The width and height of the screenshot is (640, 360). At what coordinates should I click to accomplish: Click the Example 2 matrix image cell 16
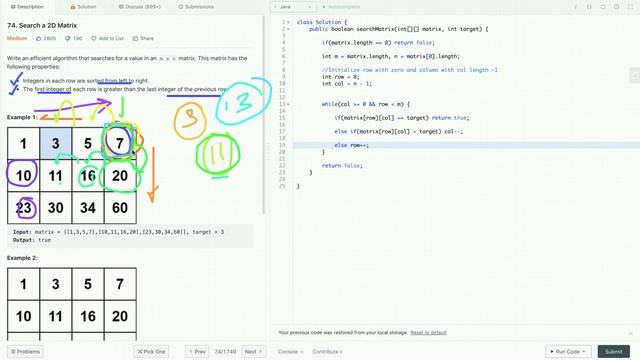coord(88,316)
